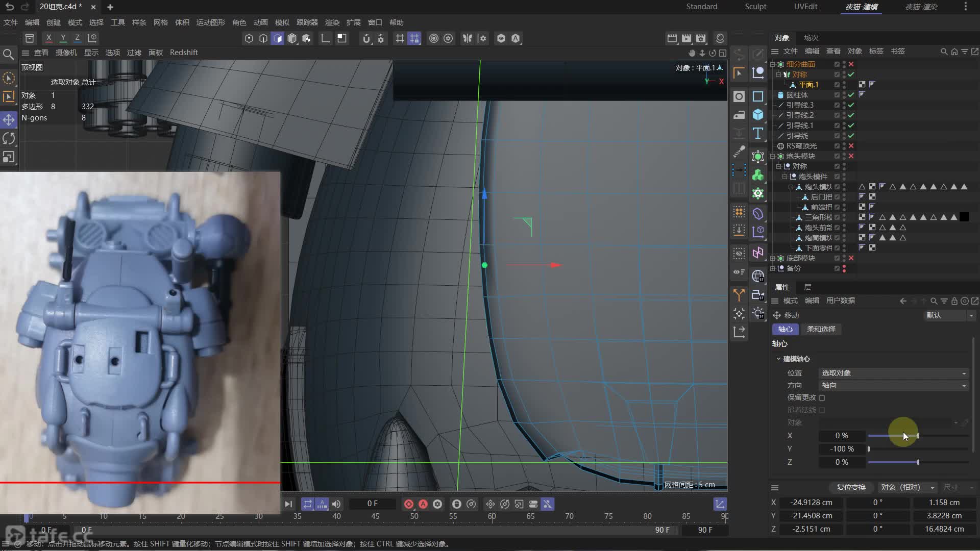Toggle the autokey A icon
Screen dimensions: 980x551
tap(423, 504)
